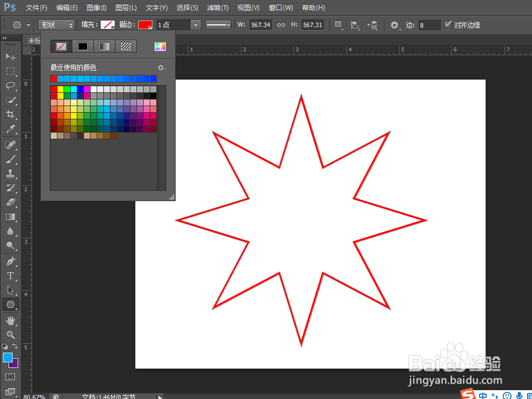Open the Help menu
The height and width of the screenshot is (399, 532).
[x=313, y=8]
